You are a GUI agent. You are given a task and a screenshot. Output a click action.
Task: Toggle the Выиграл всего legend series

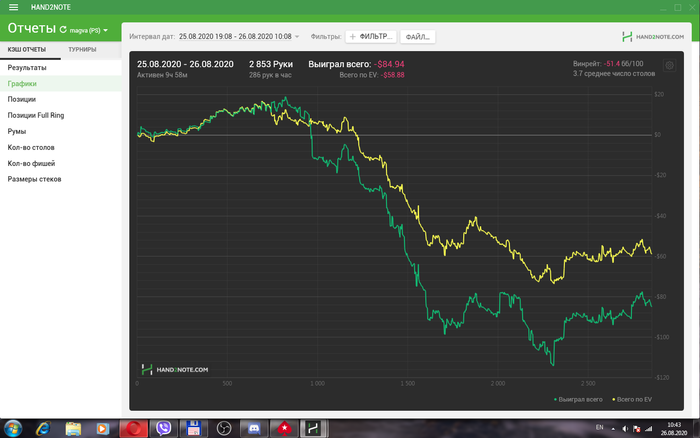tap(578, 400)
